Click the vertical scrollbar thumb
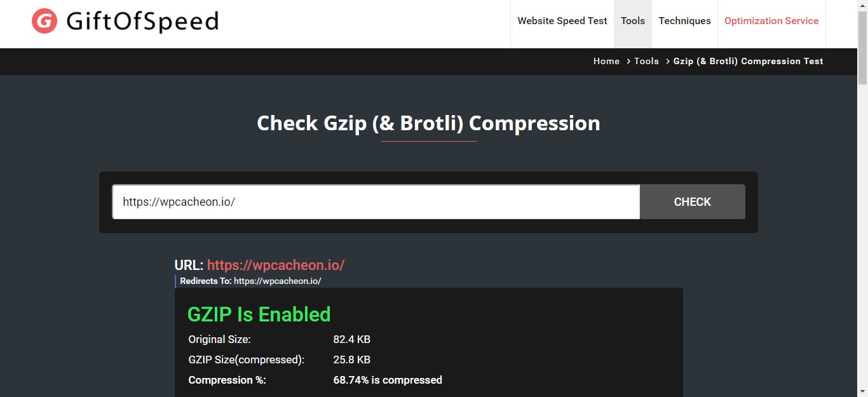 click(862, 48)
